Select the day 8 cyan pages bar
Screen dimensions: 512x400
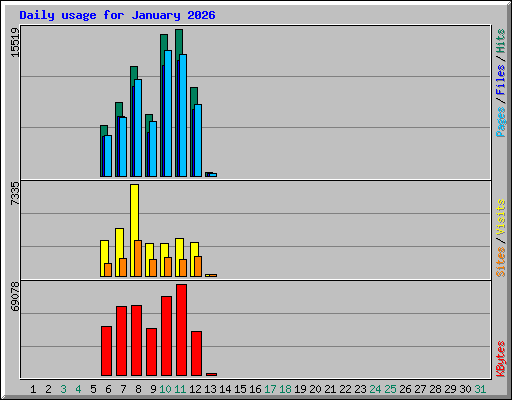click(138, 128)
